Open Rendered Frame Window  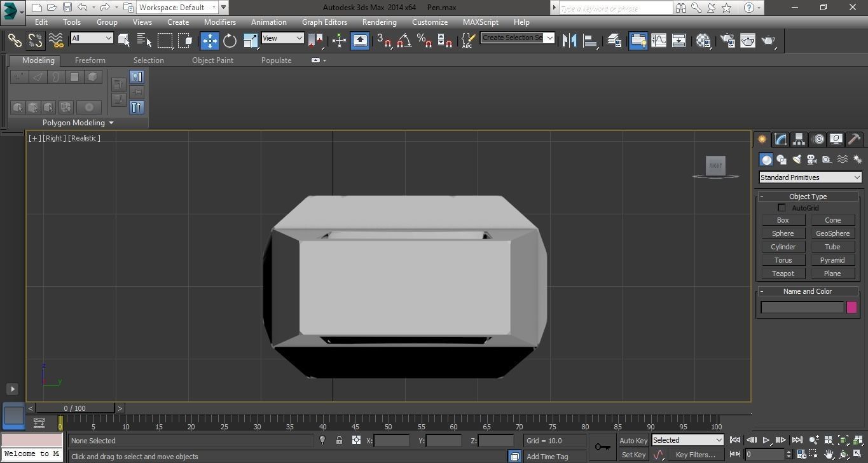pyautogui.click(x=747, y=41)
